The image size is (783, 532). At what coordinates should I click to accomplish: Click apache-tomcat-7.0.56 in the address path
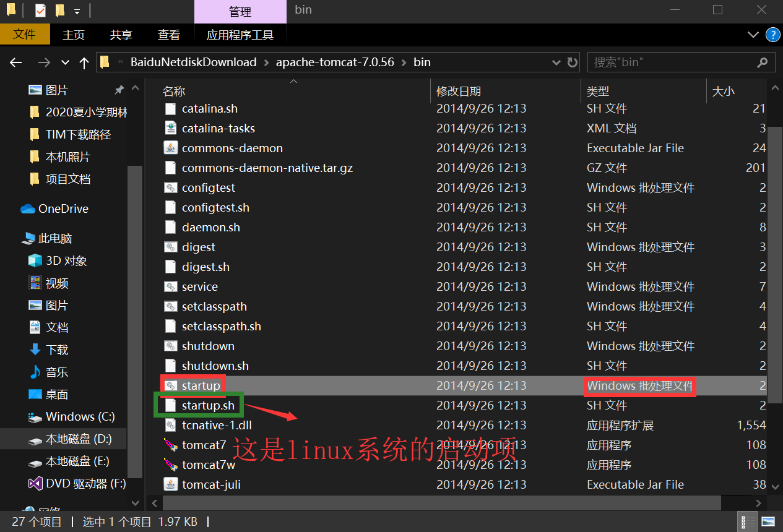pyautogui.click(x=335, y=62)
